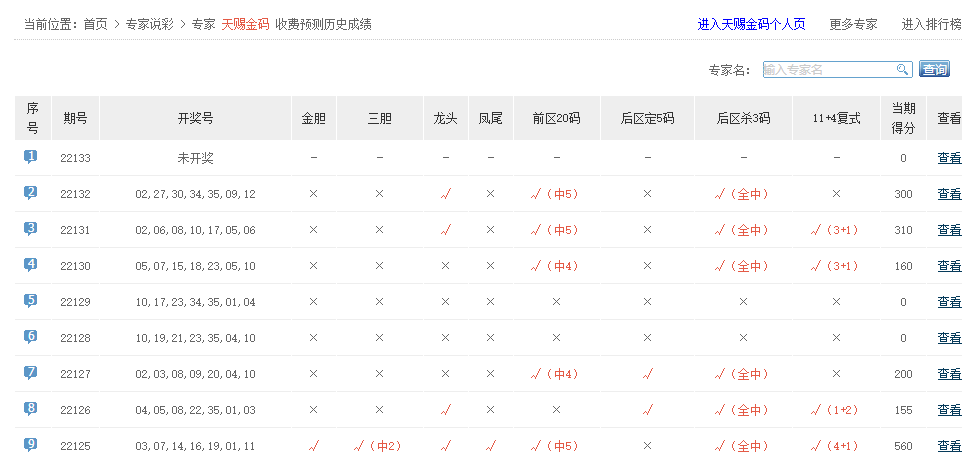
Task: View details for issue 22125
Action: pos(948,446)
